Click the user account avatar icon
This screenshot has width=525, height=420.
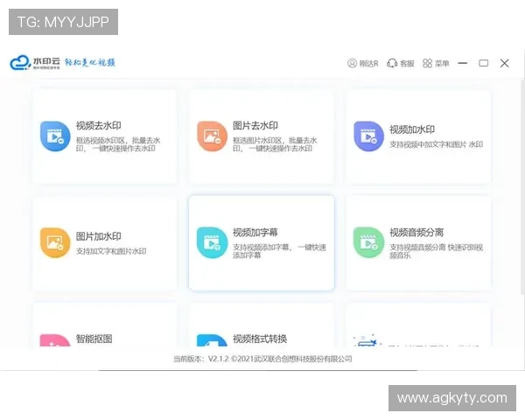pyautogui.click(x=352, y=63)
